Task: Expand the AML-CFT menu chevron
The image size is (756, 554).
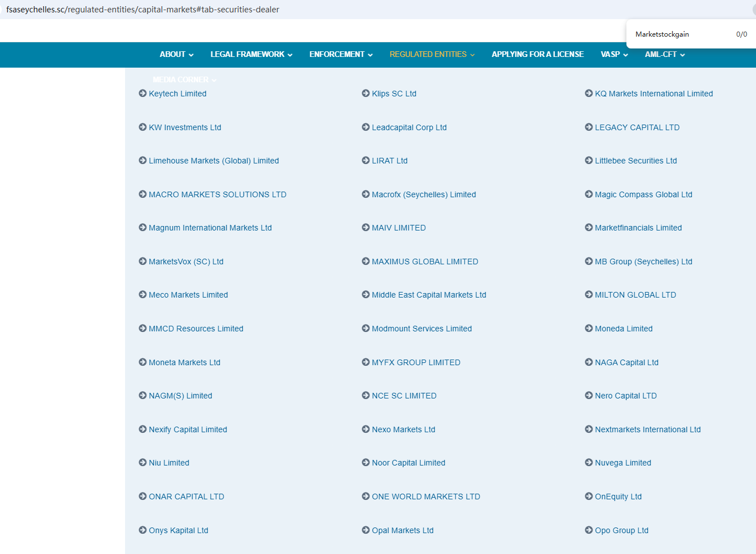Action: tap(682, 55)
